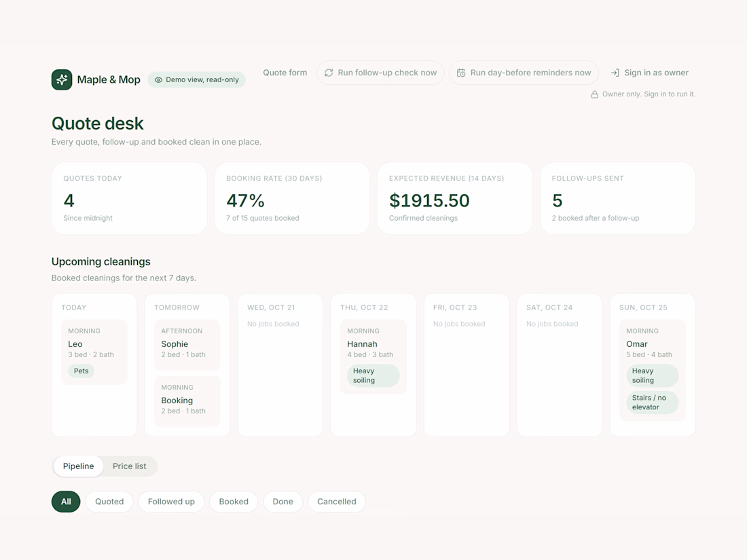747x560 pixels.
Task: Filter pipeline by Done
Action: (x=283, y=502)
